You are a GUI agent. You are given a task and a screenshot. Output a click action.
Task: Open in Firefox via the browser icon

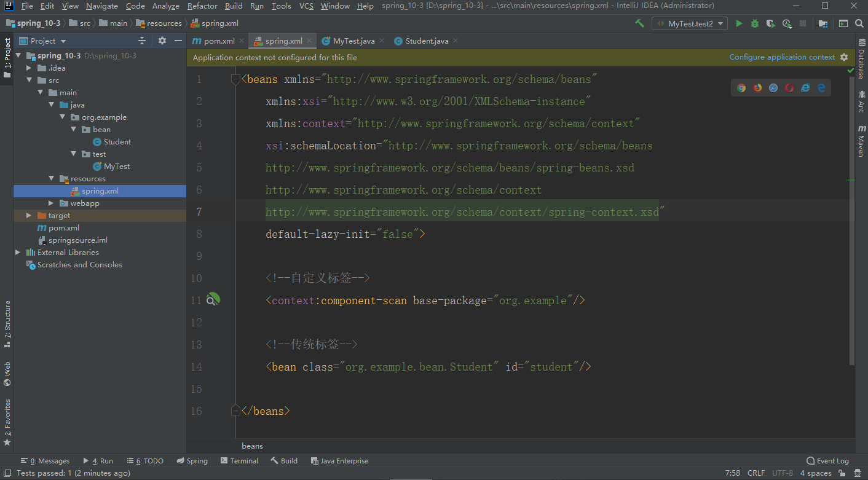click(x=757, y=88)
